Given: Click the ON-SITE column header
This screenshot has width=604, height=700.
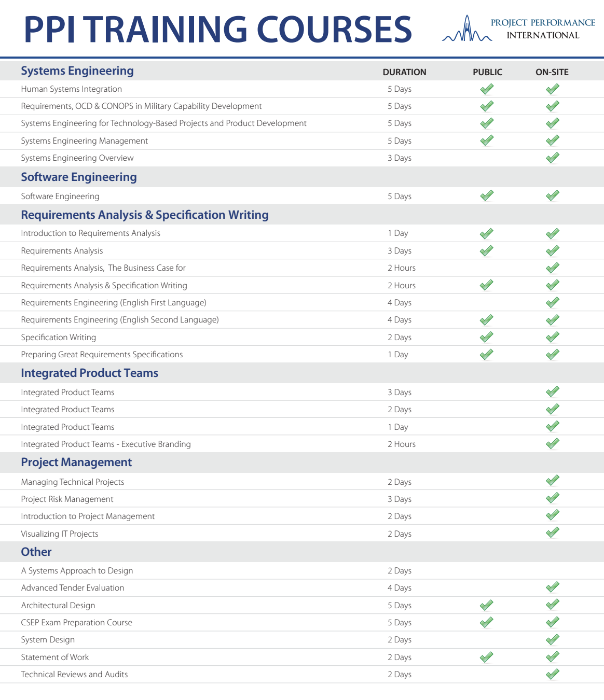Looking at the screenshot, I should tap(552, 72).
